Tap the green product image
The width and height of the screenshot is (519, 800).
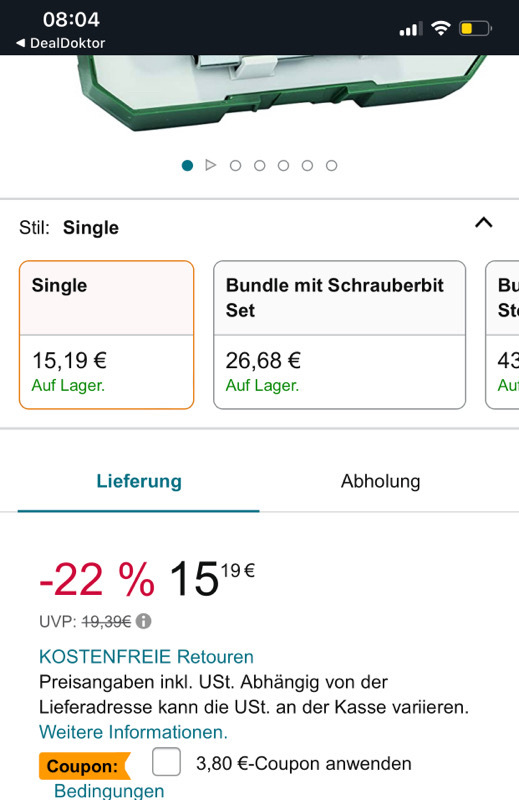click(x=280, y=91)
